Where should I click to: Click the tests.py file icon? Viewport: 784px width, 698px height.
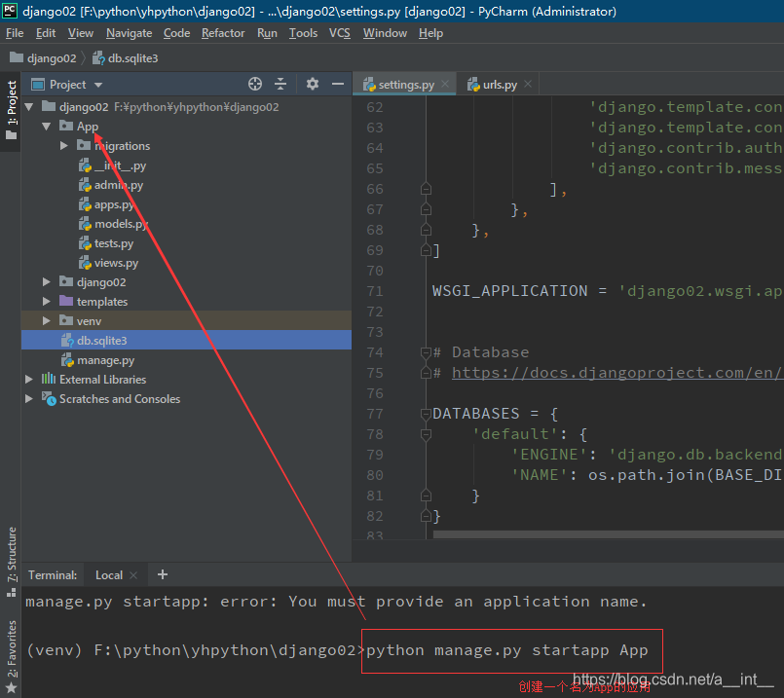pyautogui.click(x=85, y=243)
